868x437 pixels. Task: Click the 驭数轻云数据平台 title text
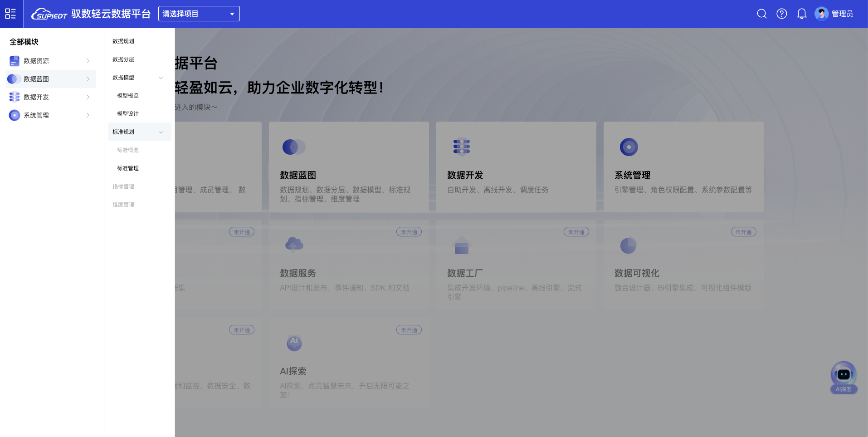(x=111, y=14)
